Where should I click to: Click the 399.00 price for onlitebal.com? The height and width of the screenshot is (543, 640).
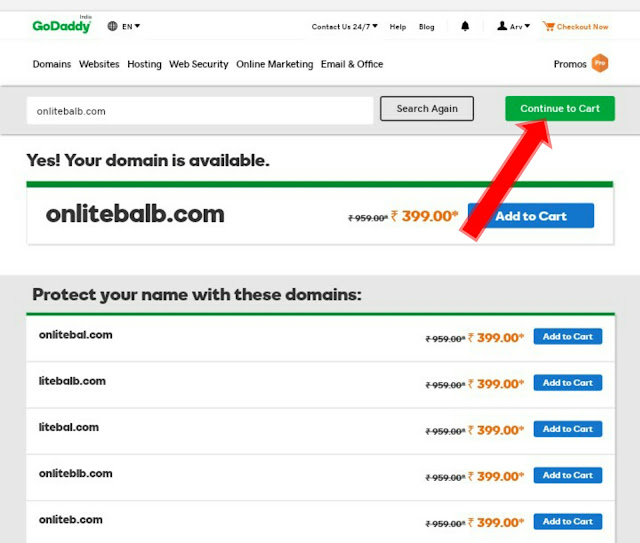(x=496, y=338)
